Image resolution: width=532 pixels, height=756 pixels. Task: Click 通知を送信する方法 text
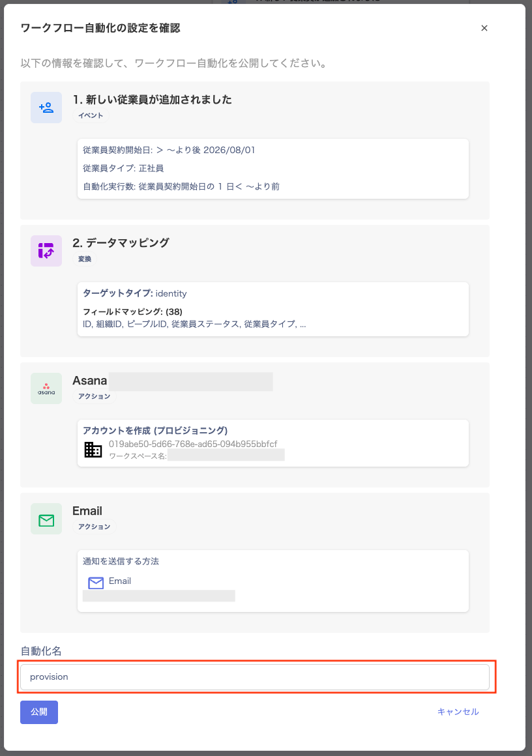(121, 561)
